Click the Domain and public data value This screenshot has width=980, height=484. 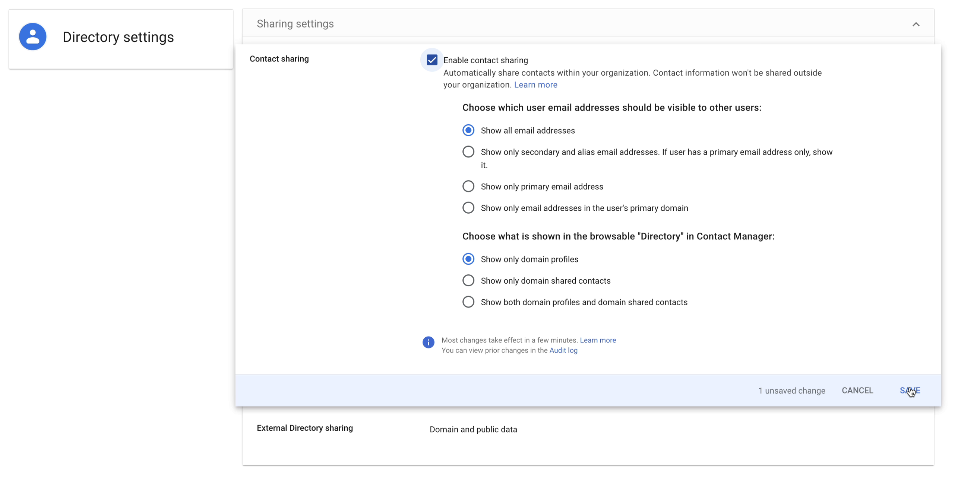[x=473, y=429]
